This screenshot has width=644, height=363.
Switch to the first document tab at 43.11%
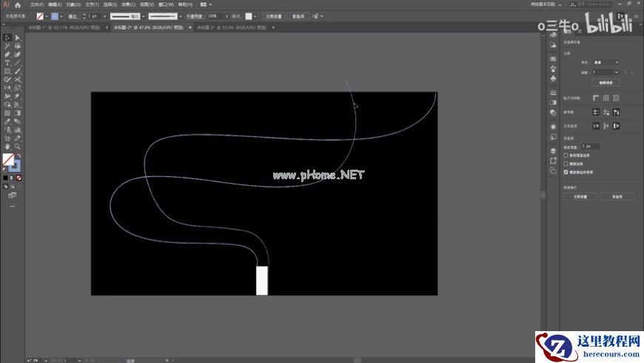(x=64, y=27)
